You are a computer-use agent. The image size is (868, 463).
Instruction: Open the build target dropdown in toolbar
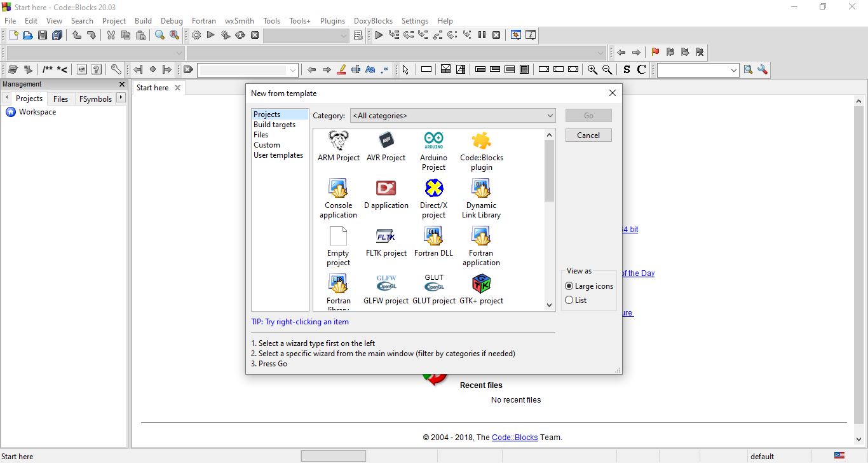(x=306, y=36)
